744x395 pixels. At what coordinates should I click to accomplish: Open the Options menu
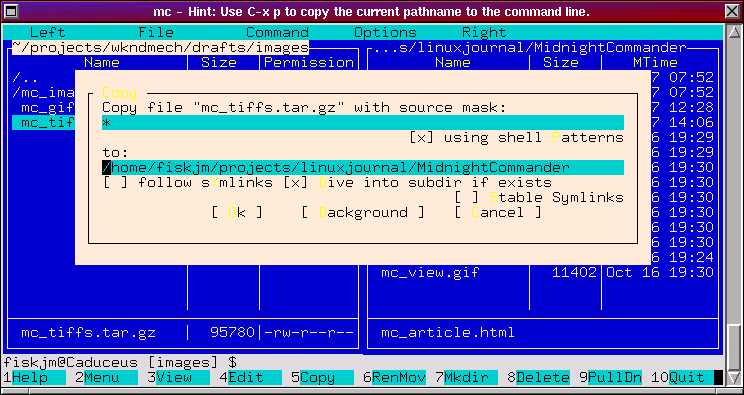pos(385,33)
